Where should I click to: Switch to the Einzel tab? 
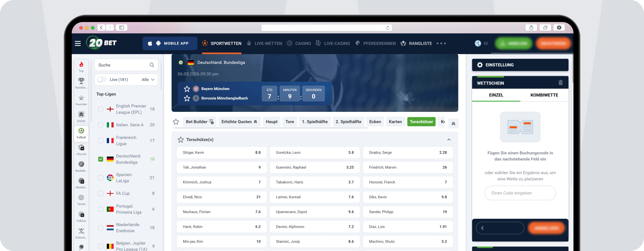(x=496, y=95)
